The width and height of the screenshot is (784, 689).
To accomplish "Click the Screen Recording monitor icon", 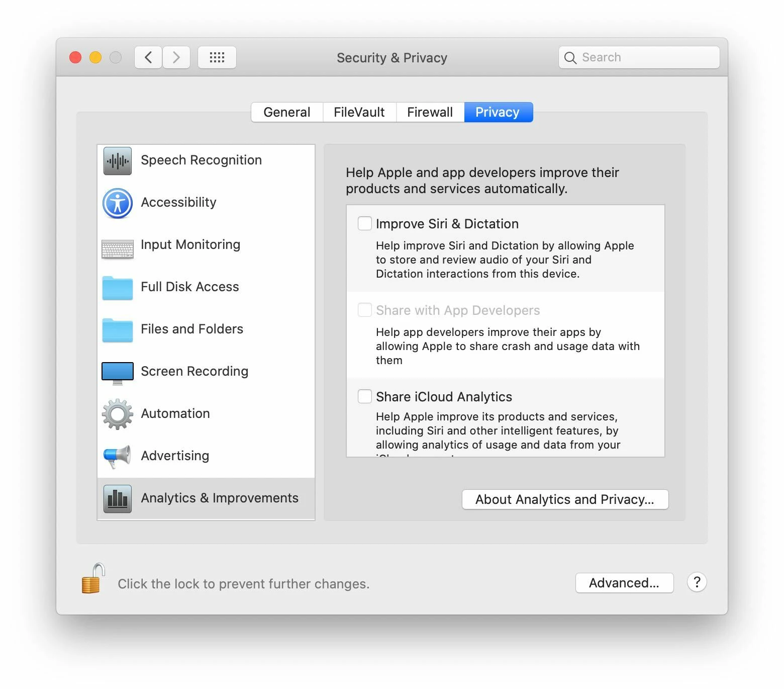I will point(118,373).
